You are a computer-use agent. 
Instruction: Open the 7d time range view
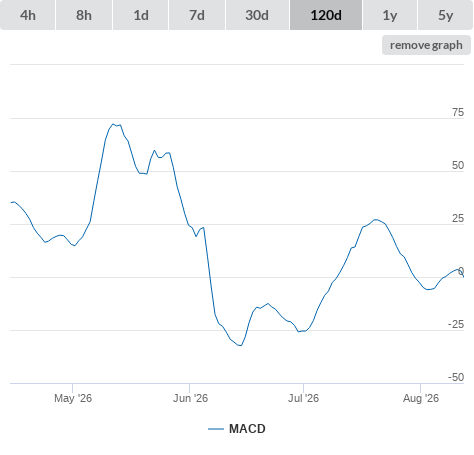pos(197,15)
